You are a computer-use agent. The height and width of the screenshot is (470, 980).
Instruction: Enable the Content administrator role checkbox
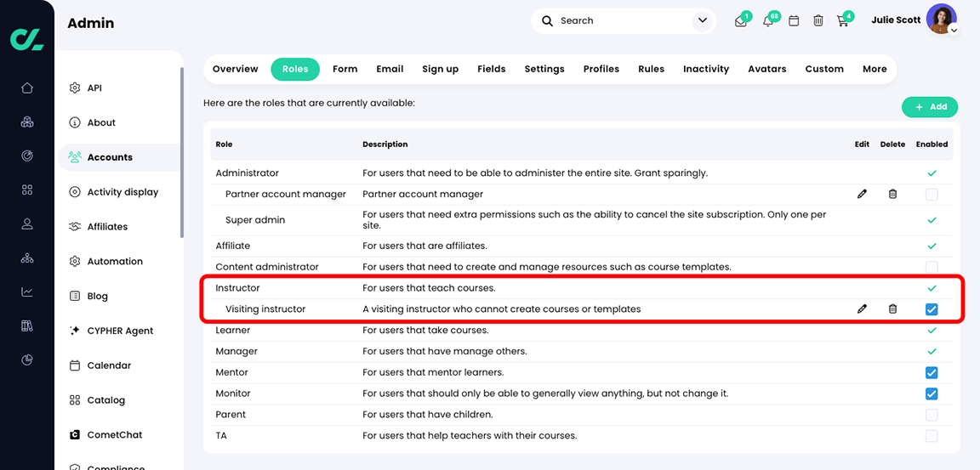click(x=932, y=267)
